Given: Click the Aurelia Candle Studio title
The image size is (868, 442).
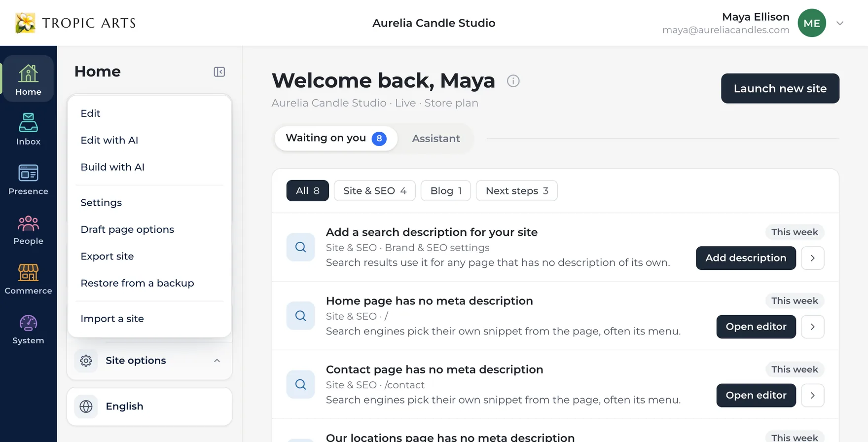Looking at the screenshot, I should tap(434, 23).
